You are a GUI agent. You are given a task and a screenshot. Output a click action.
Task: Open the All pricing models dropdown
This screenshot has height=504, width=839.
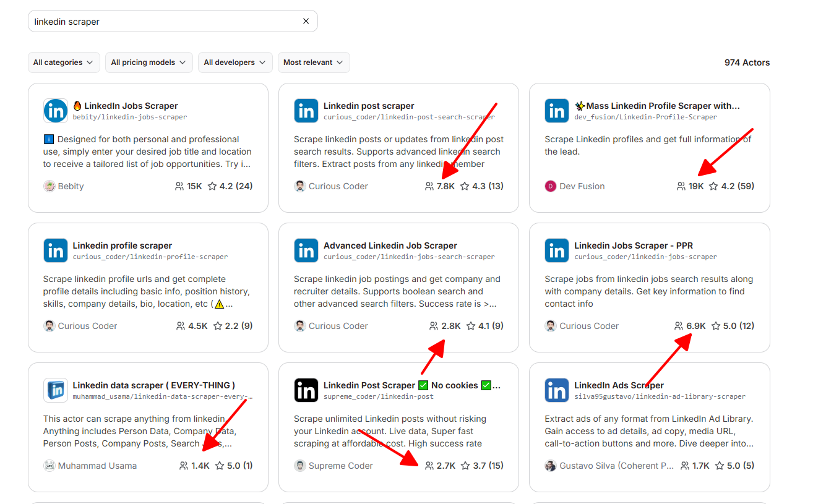pyautogui.click(x=148, y=62)
